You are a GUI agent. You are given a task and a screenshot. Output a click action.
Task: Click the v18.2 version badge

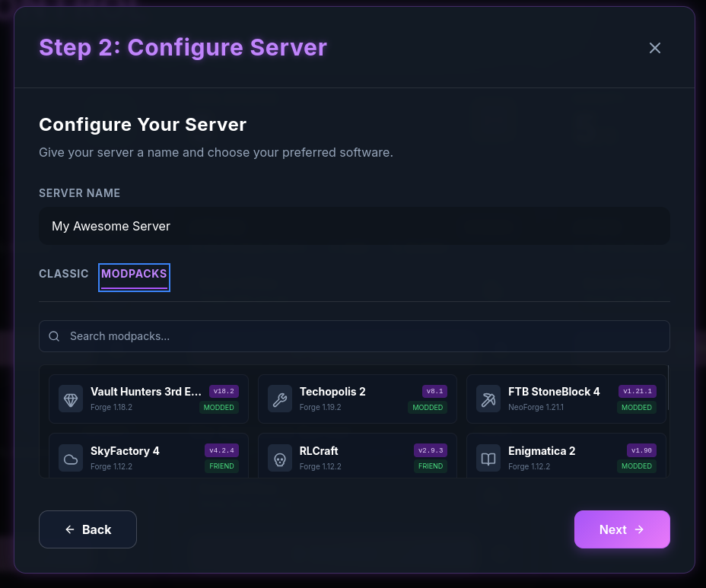(x=224, y=390)
